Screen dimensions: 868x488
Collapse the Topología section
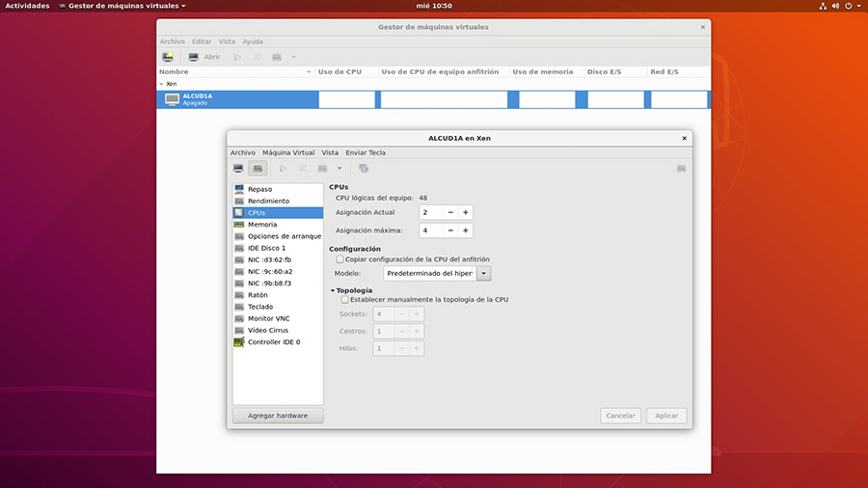333,290
